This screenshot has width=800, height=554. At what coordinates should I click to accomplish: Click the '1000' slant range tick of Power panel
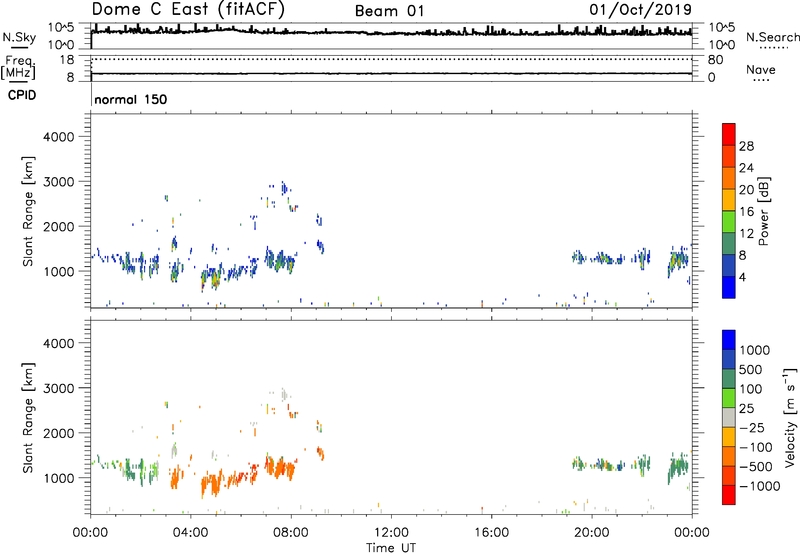(x=59, y=271)
